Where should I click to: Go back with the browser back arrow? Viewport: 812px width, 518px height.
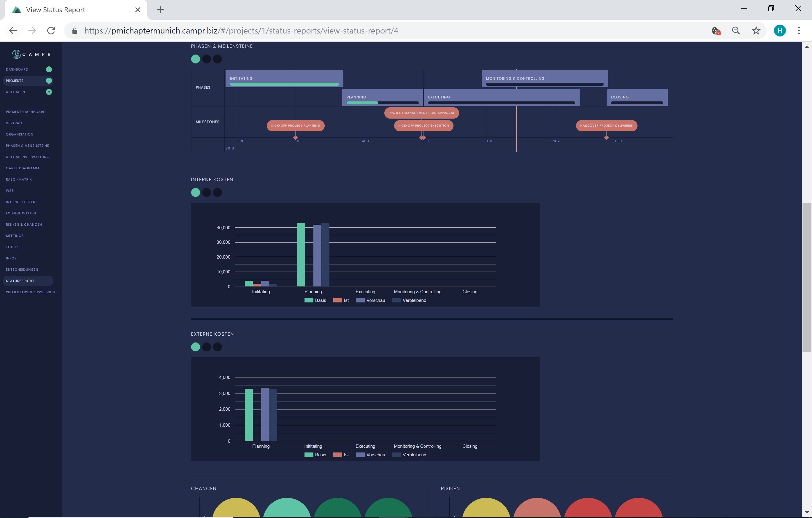13,31
